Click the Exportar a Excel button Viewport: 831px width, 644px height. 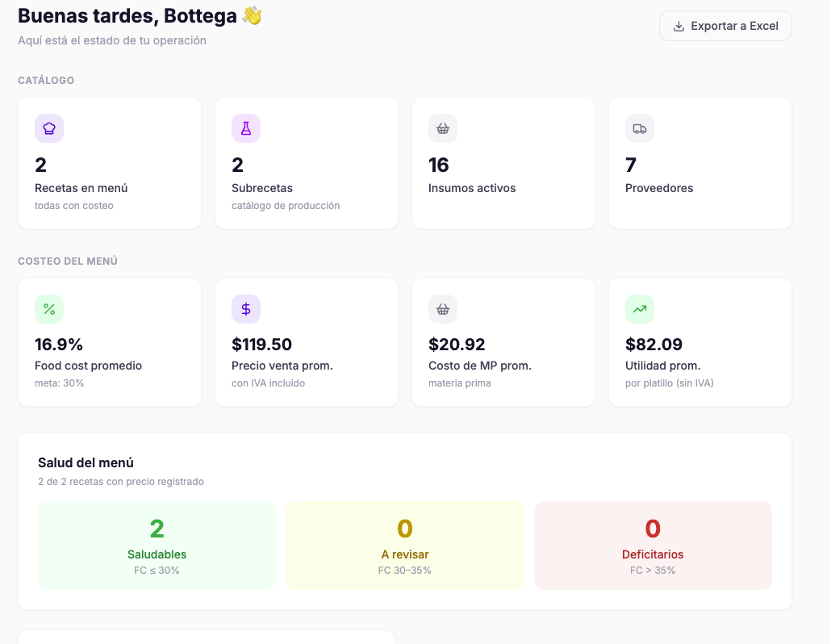coord(725,26)
